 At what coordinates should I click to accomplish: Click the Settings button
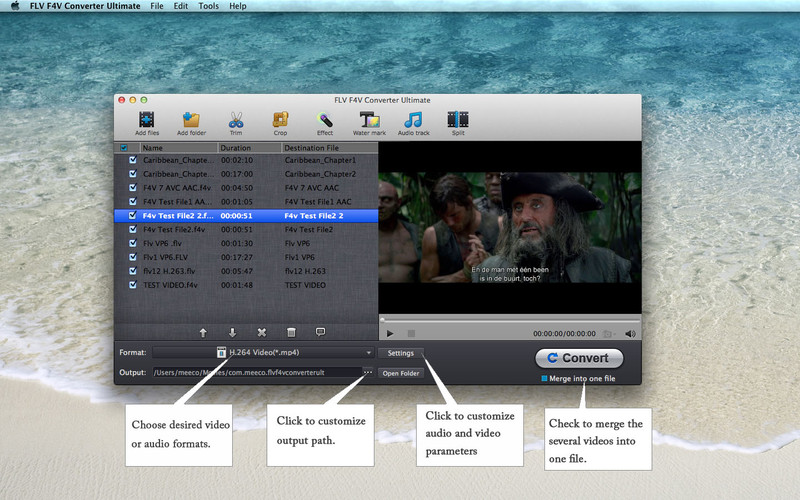(x=401, y=353)
